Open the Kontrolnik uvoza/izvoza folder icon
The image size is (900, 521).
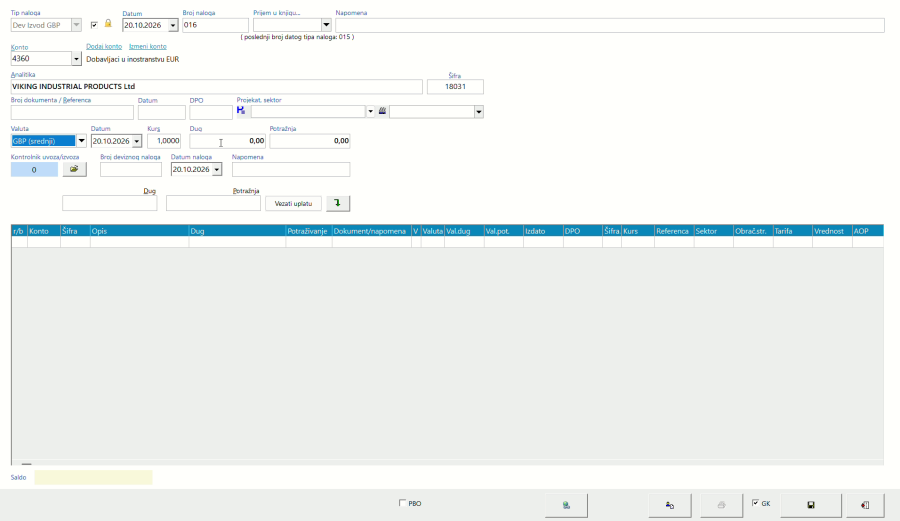coord(75,169)
